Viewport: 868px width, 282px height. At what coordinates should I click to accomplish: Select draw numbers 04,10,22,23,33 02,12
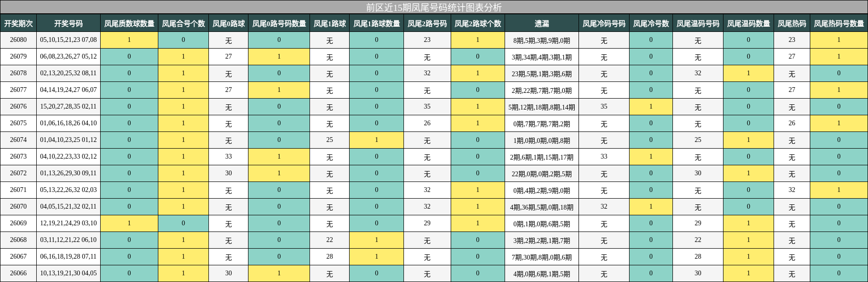68,157
